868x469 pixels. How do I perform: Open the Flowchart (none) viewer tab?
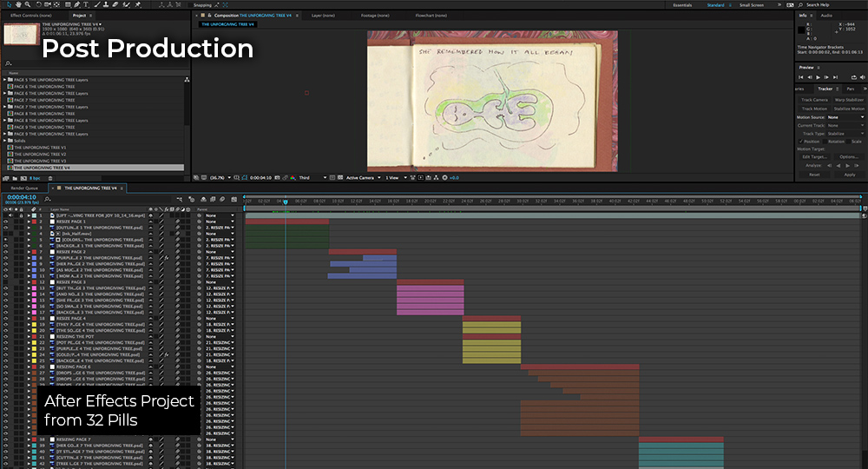(431, 16)
